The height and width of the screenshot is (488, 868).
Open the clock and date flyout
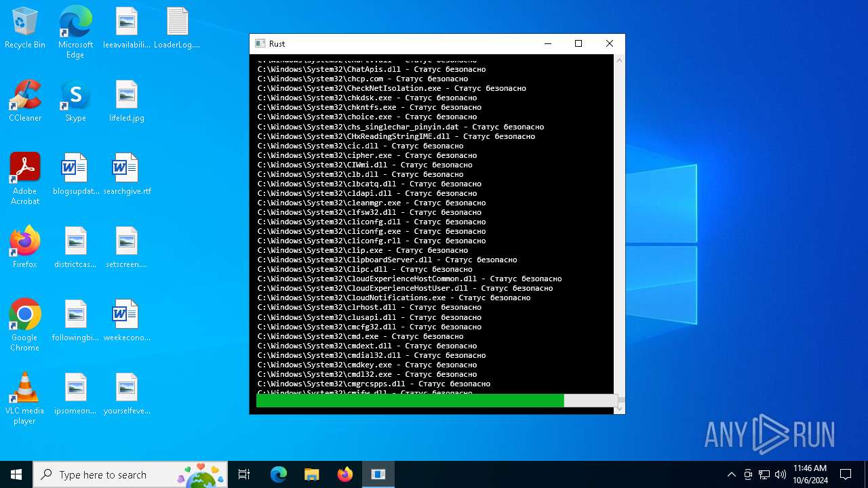coord(810,474)
